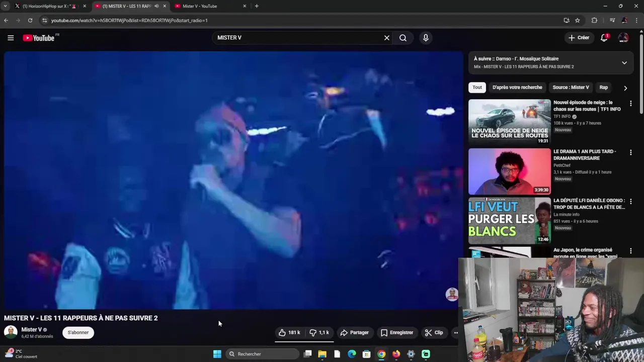
Task: Open options for Au Japon crime organisé video
Action: [630, 251]
